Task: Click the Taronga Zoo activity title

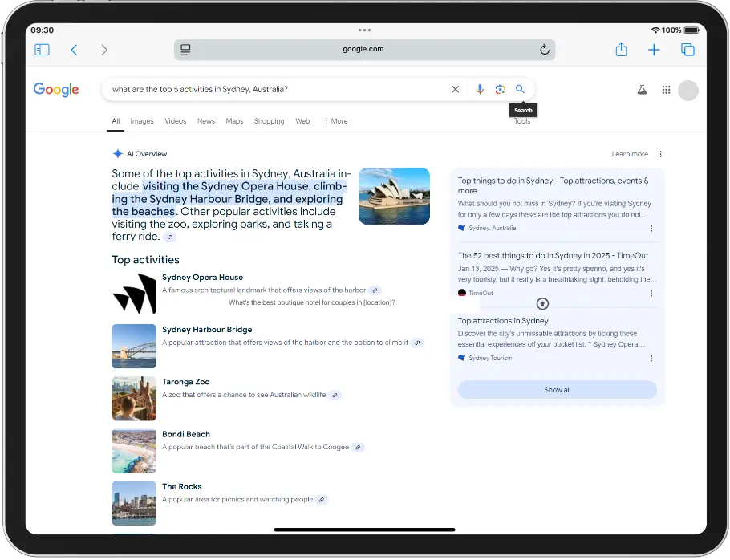Action: tap(186, 382)
